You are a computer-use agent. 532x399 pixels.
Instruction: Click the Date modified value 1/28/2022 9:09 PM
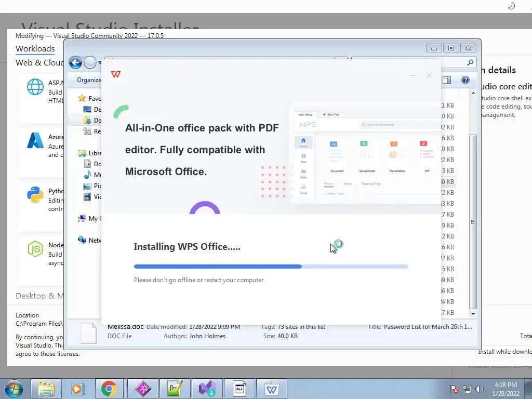pos(215,327)
